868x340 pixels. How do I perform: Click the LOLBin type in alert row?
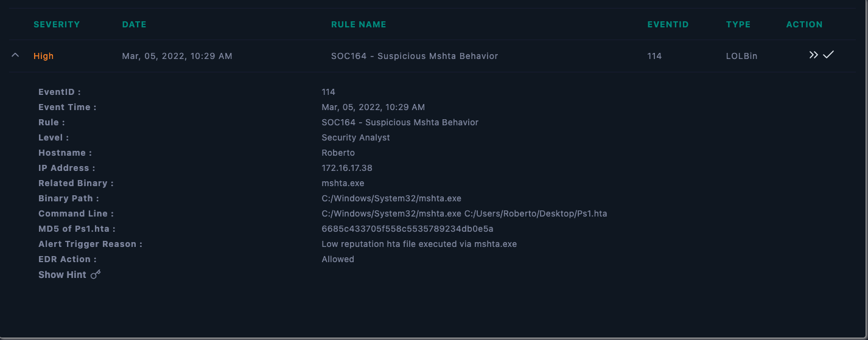pyautogui.click(x=741, y=56)
